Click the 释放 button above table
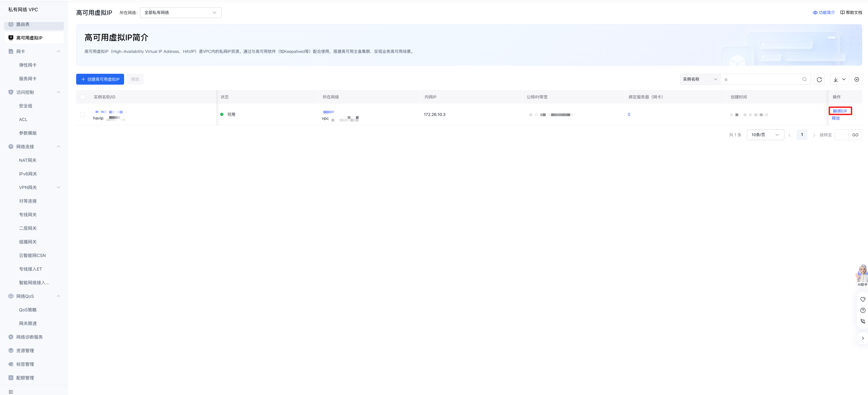The height and width of the screenshot is (395, 868). [x=135, y=79]
